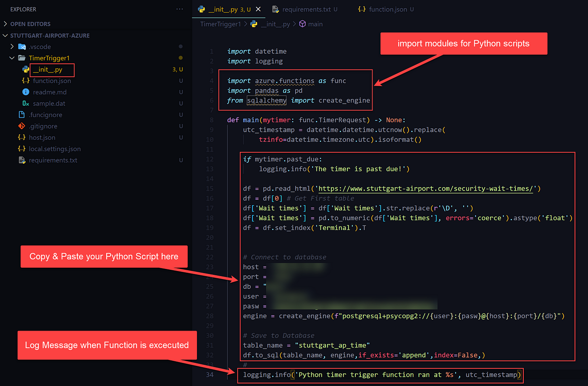
Task: Open readme.md in the file tree
Action: click(x=50, y=92)
